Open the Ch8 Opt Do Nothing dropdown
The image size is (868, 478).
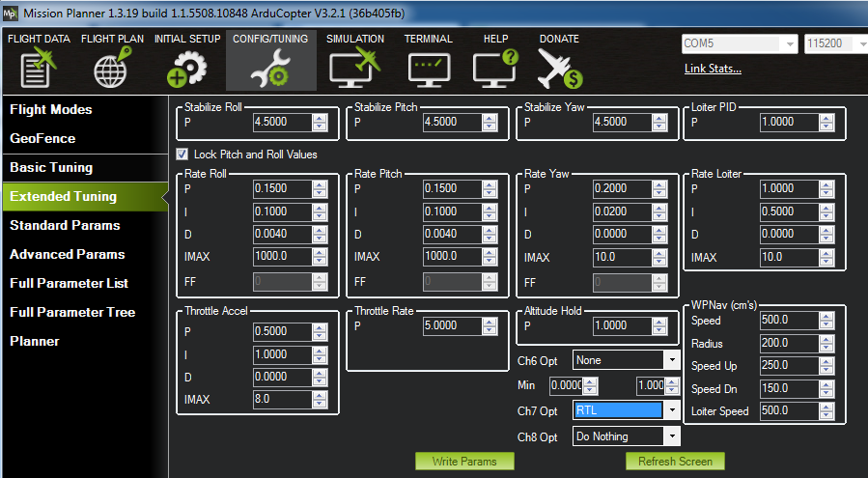pyautogui.click(x=672, y=436)
